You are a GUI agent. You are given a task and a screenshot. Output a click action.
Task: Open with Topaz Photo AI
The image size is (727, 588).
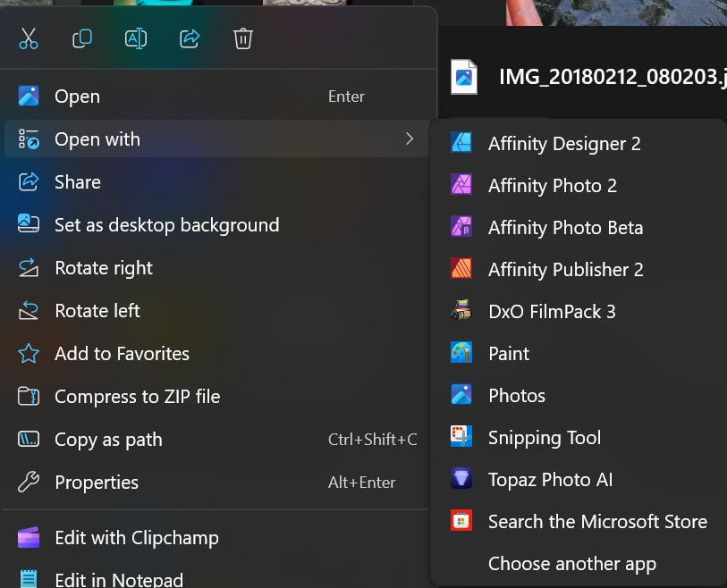tap(550, 480)
